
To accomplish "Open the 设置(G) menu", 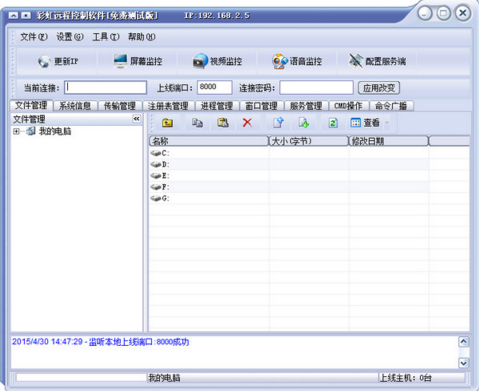I will pyautogui.click(x=70, y=37).
